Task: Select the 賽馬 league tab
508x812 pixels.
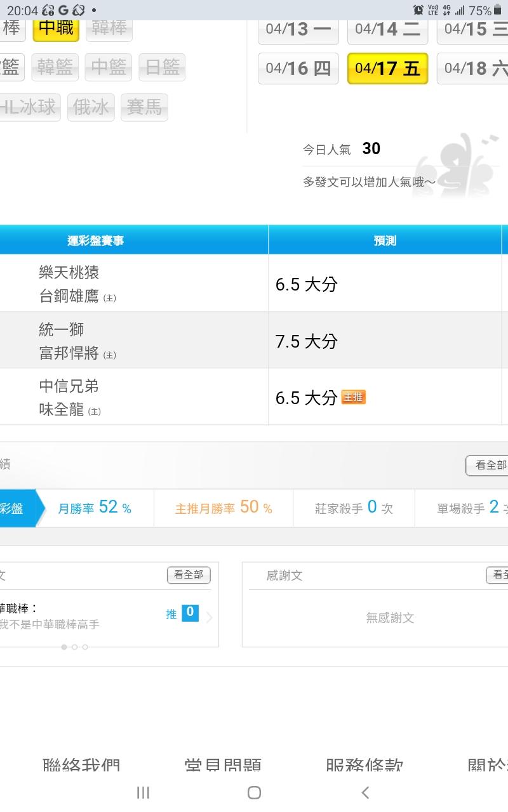Action: coord(144,107)
